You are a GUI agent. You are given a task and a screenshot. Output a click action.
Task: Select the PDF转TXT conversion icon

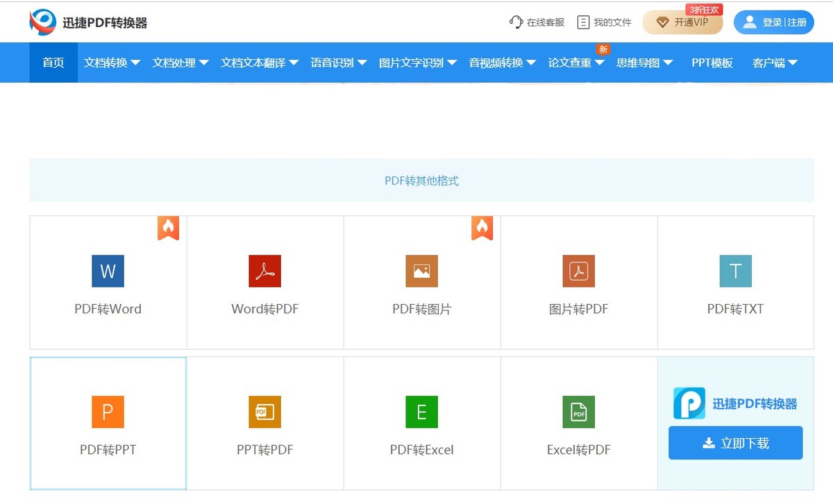point(735,271)
